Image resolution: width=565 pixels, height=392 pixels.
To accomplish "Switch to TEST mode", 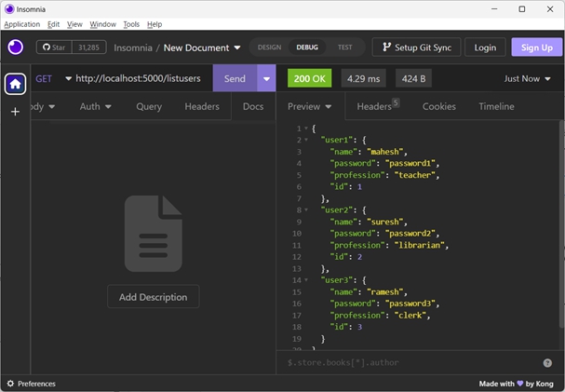I will pyautogui.click(x=344, y=47).
